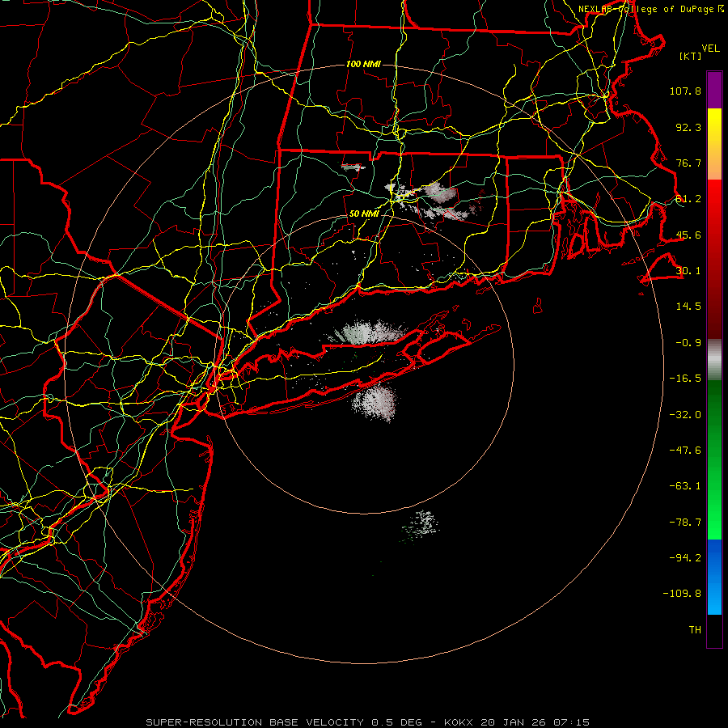The height and width of the screenshot is (728, 728).
Task: Click the 100 NMI range ring label
Action: 363,64
